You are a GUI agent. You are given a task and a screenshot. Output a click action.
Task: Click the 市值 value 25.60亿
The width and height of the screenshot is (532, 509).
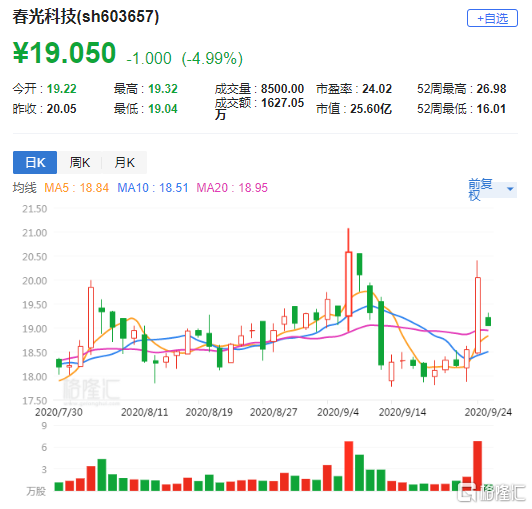(371, 109)
